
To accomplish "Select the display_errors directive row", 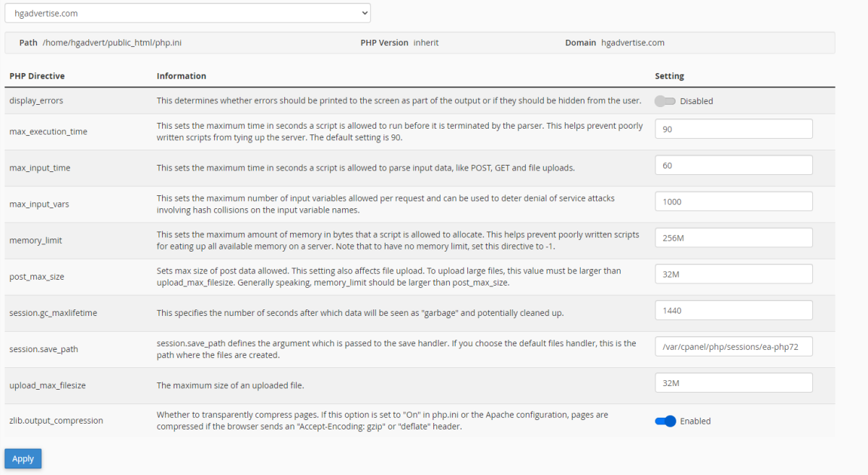I will coord(36,101).
